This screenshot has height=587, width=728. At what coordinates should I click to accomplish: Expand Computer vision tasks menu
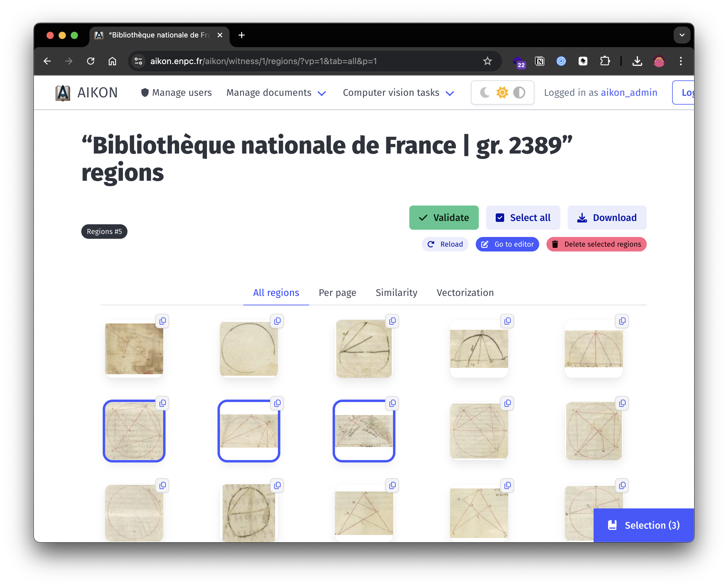(x=398, y=93)
